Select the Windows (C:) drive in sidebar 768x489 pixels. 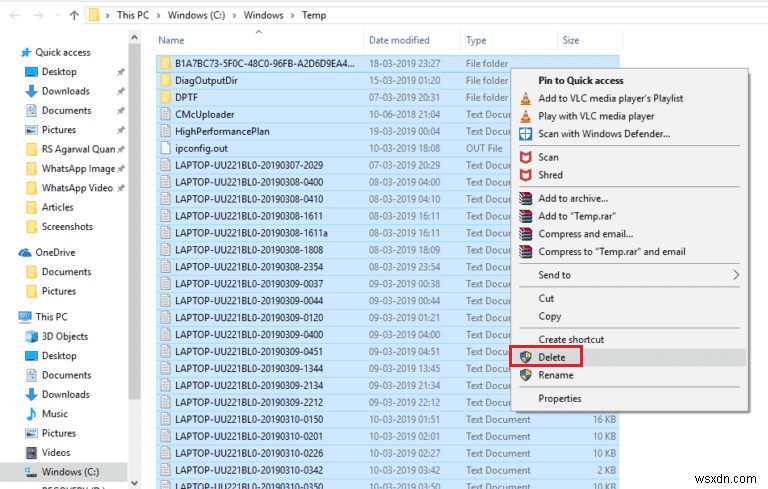(x=64, y=472)
